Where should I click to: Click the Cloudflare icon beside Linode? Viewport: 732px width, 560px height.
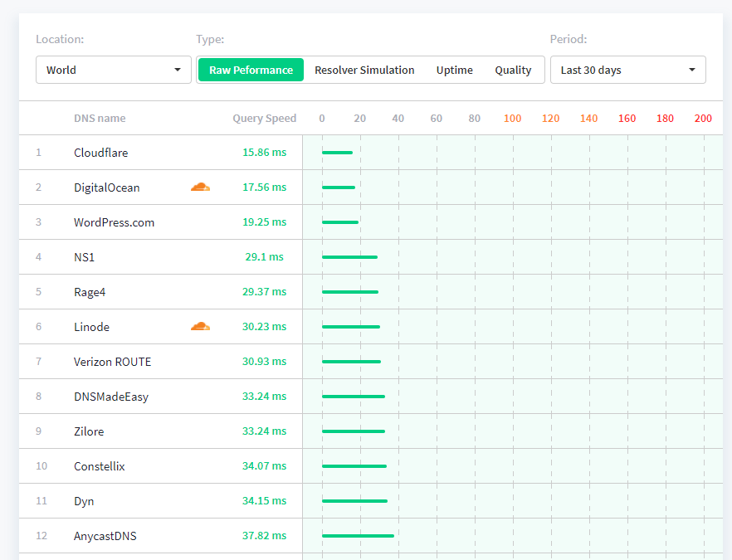click(x=200, y=326)
